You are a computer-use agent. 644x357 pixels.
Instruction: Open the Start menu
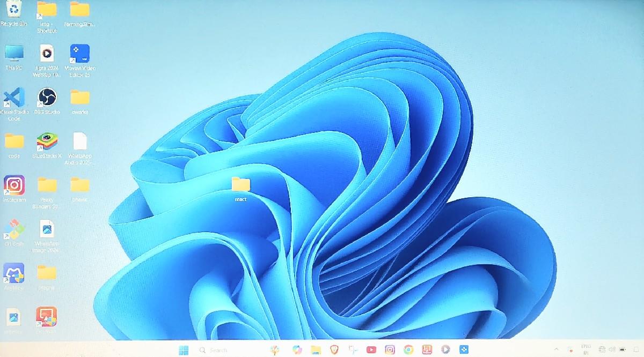click(185, 349)
